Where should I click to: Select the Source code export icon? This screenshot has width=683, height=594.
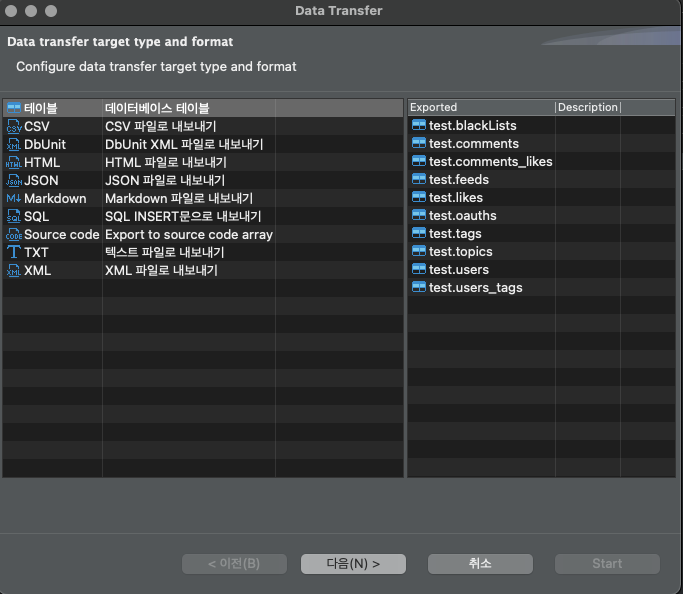tap(14, 235)
